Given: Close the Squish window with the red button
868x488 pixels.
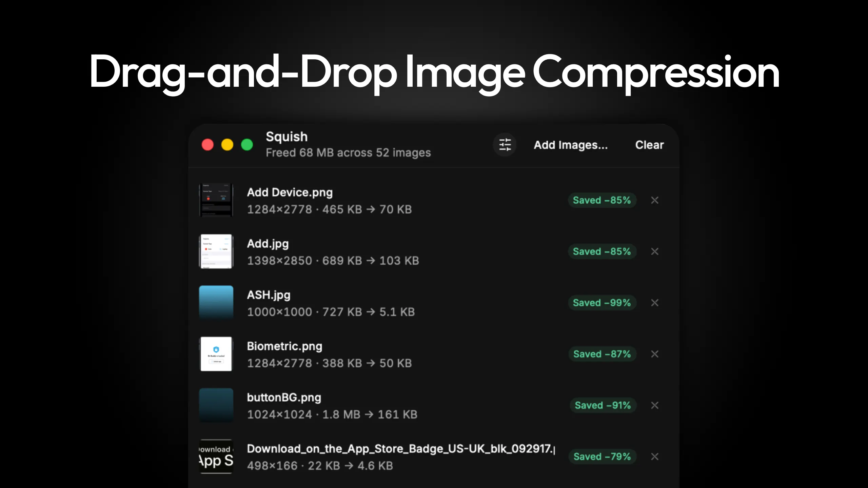Looking at the screenshot, I should pos(208,145).
